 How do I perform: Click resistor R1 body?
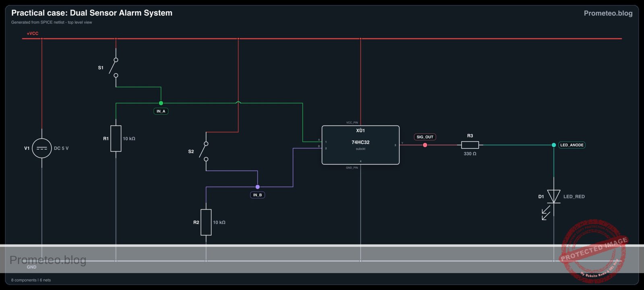coord(116,139)
